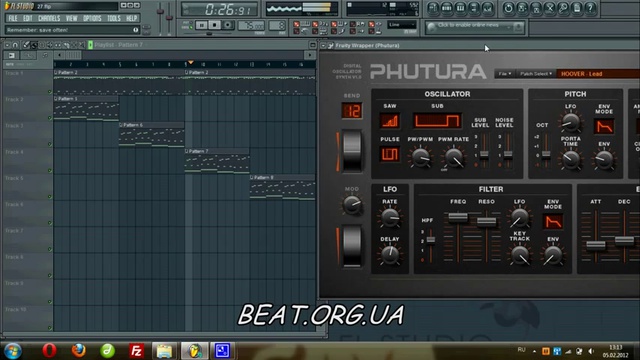This screenshot has height=360, width=640.
Task: Click the BEND range display showing 12
Action: point(351,111)
